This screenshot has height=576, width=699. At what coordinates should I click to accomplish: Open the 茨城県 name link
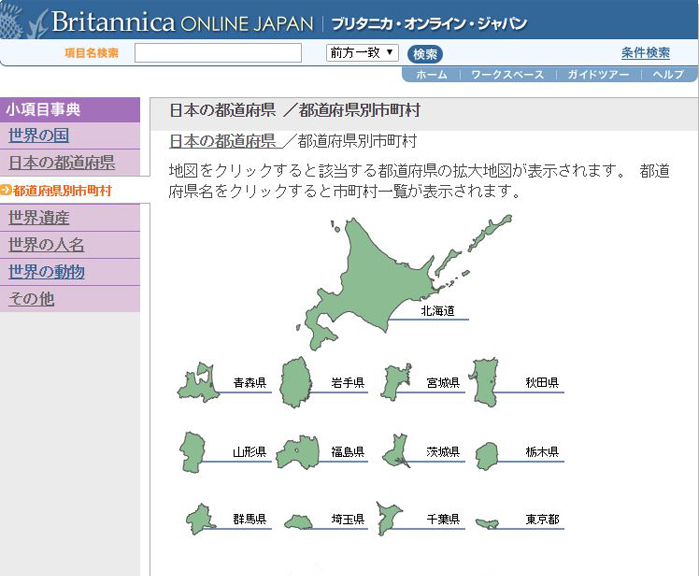[443, 452]
